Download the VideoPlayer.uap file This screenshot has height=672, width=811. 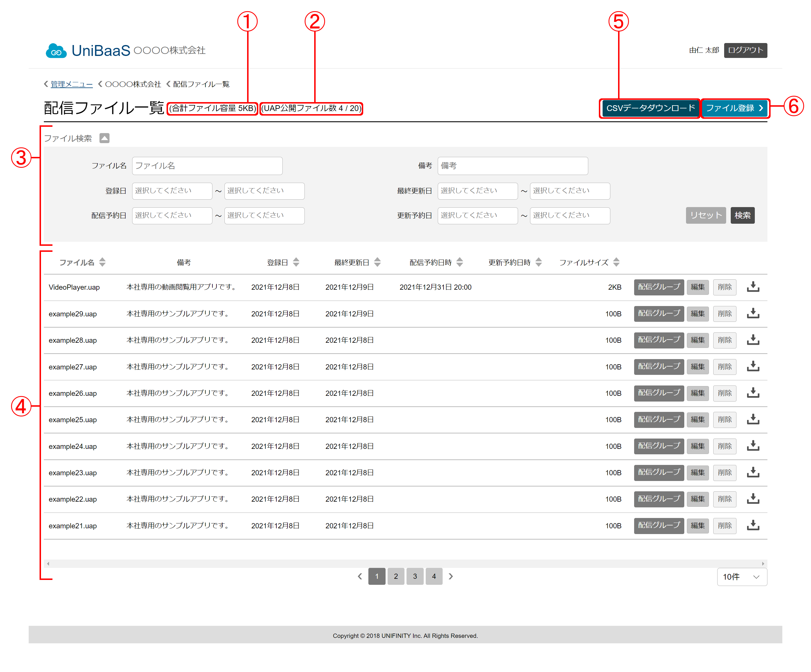tap(753, 287)
